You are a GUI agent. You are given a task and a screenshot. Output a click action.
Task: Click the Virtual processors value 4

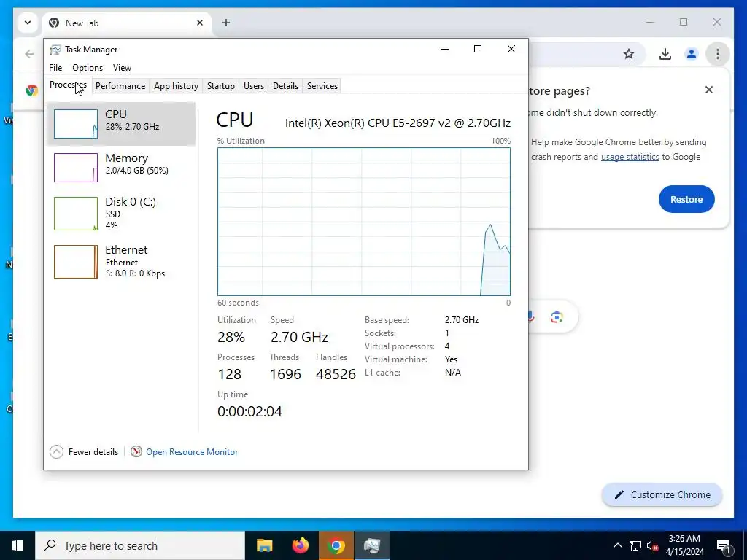click(x=447, y=346)
